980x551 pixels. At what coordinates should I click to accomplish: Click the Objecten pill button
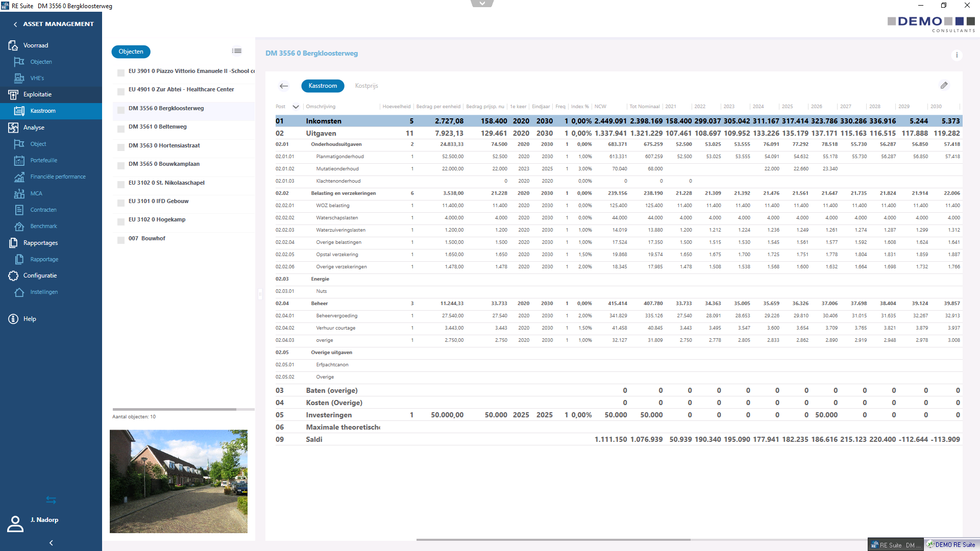[131, 52]
